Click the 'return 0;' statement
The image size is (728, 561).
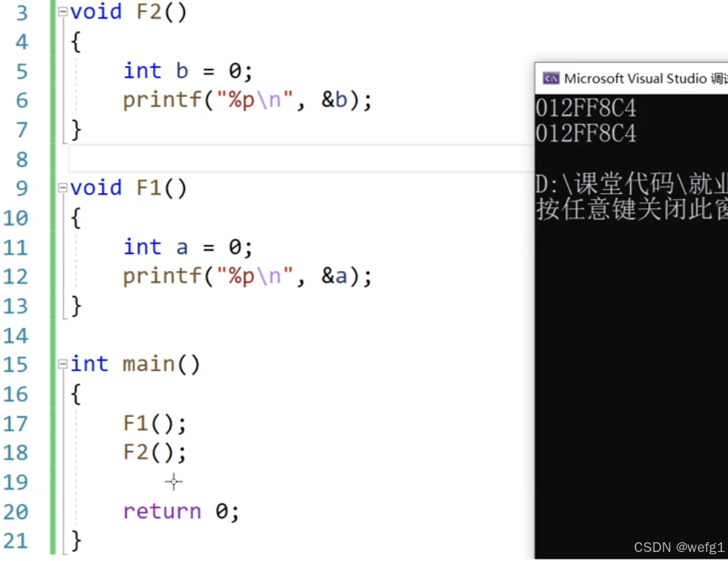pyautogui.click(x=181, y=511)
